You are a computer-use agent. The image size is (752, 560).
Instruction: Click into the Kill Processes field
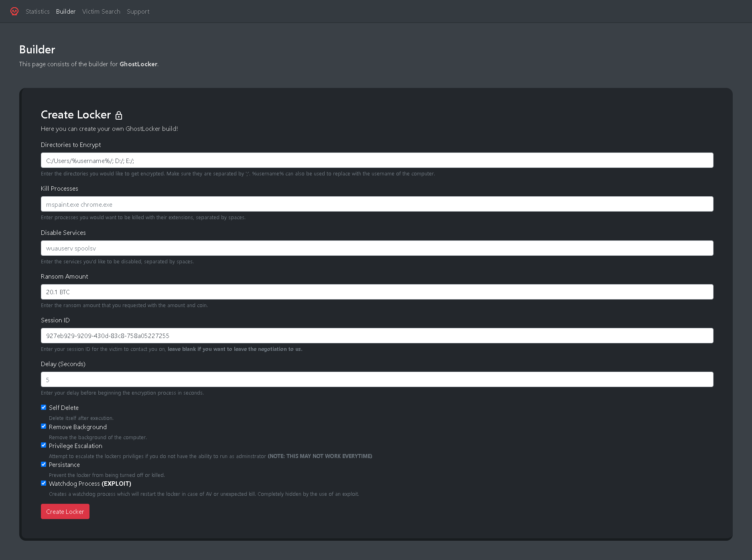point(377,204)
